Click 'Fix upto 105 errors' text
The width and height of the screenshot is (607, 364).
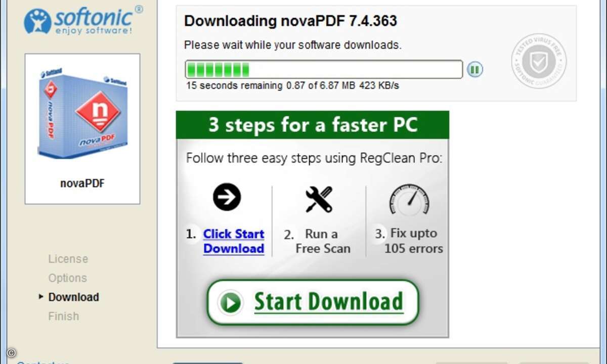pyautogui.click(x=413, y=241)
